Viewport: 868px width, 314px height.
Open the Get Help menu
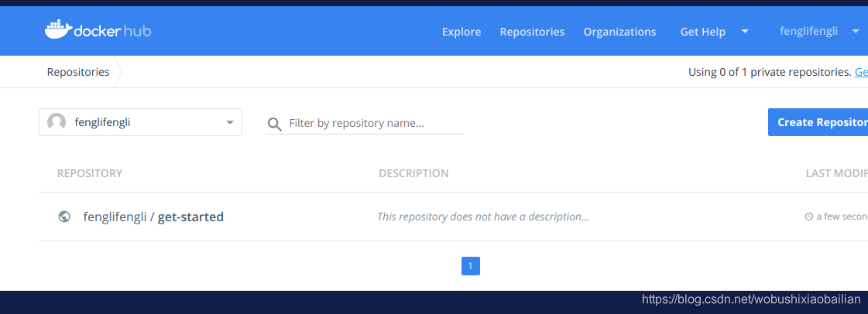point(702,32)
